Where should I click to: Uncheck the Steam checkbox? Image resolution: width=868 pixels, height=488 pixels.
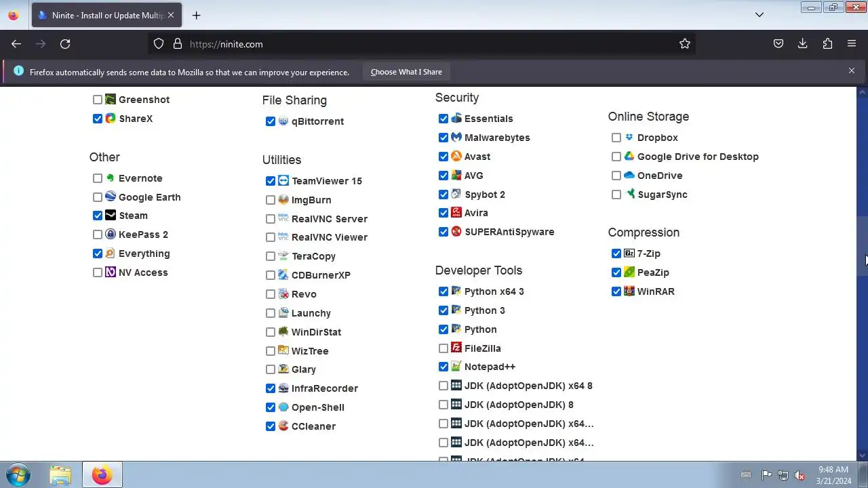(98, 216)
